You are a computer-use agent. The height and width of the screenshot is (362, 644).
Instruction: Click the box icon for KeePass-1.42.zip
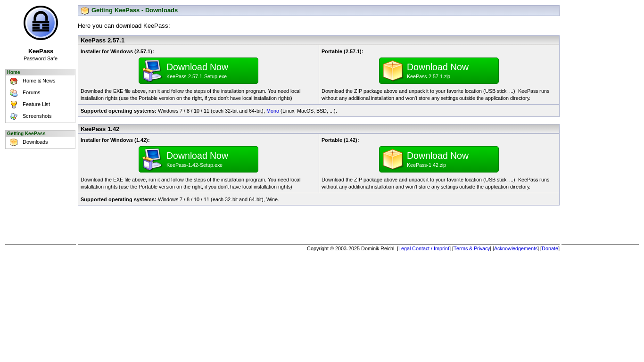click(393, 159)
